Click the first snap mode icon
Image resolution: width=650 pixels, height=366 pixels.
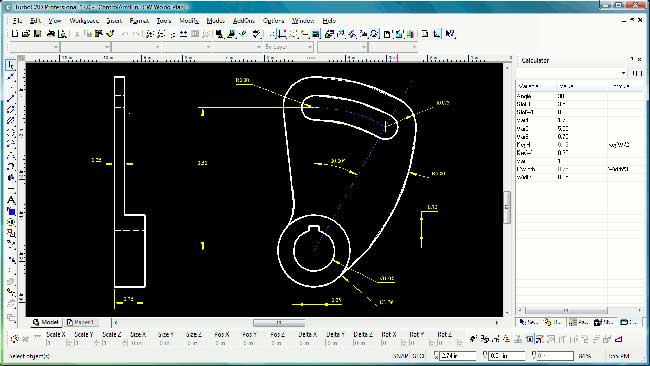tap(473, 339)
